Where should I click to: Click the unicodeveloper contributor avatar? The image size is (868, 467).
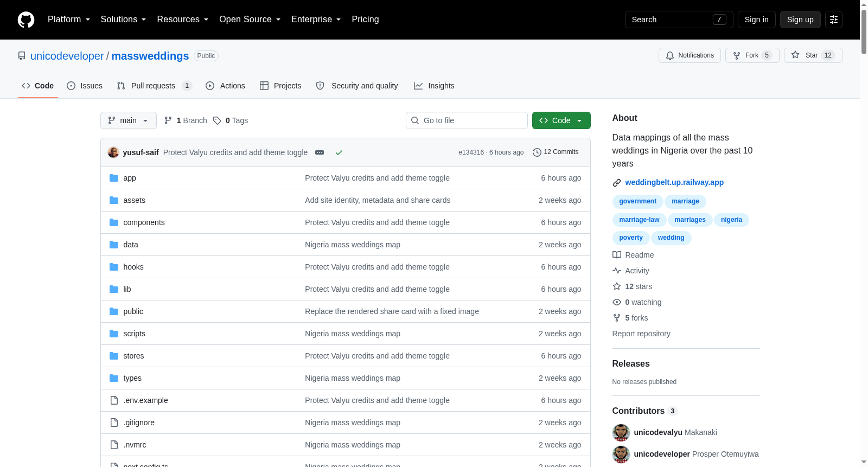click(x=621, y=454)
